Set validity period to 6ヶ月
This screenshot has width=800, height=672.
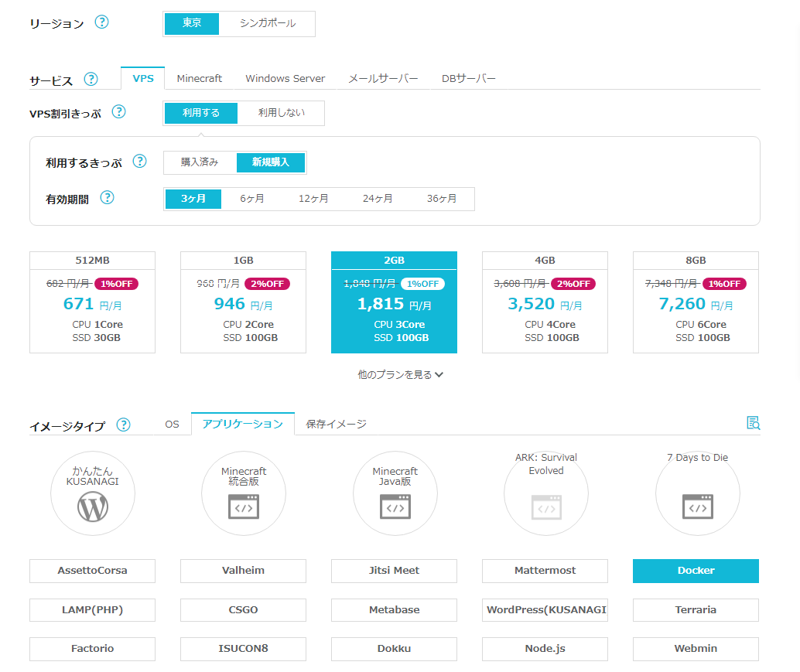(252, 199)
